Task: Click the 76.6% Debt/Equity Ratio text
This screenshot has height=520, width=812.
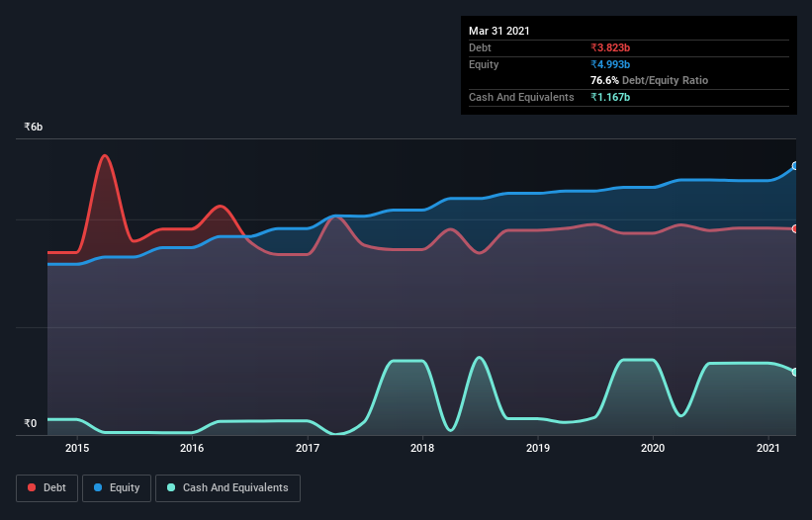Action: [x=650, y=80]
